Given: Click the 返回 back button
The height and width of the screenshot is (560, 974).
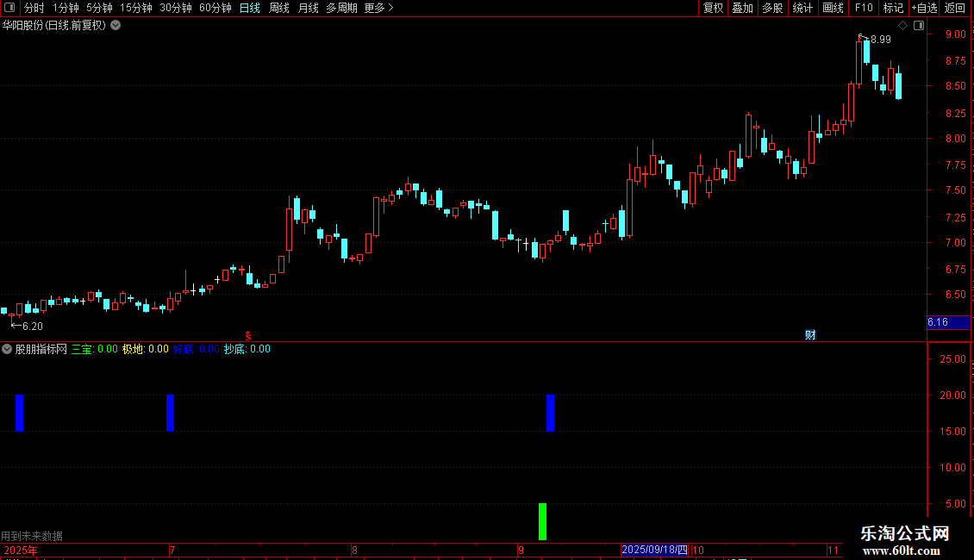Looking at the screenshot, I should (955, 8).
